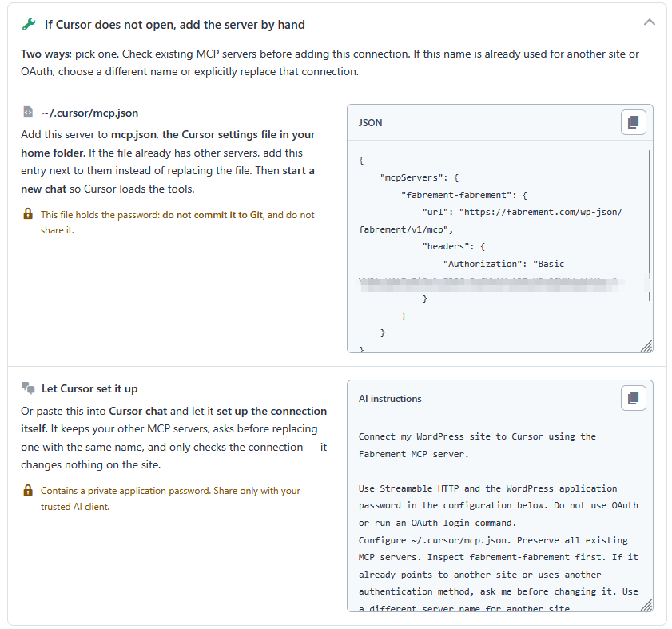This screenshot has width=672, height=629.
Task: Click the 'Configure ~/.cursor/mcp.json' instruction line
Action: pyautogui.click(x=493, y=540)
